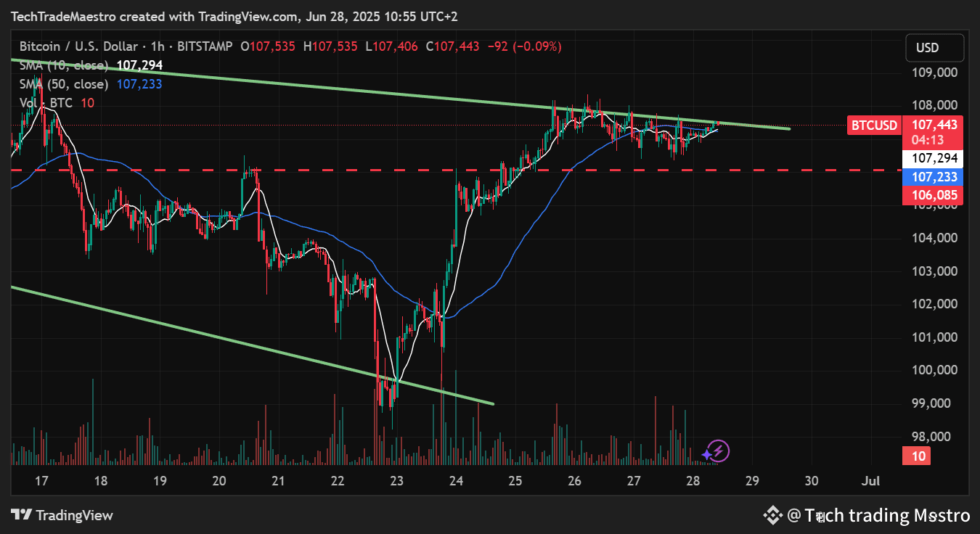The height and width of the screenshot is (534, 980).
Task: Click the purple lightning bolt icon
Action: coord(718,451)
